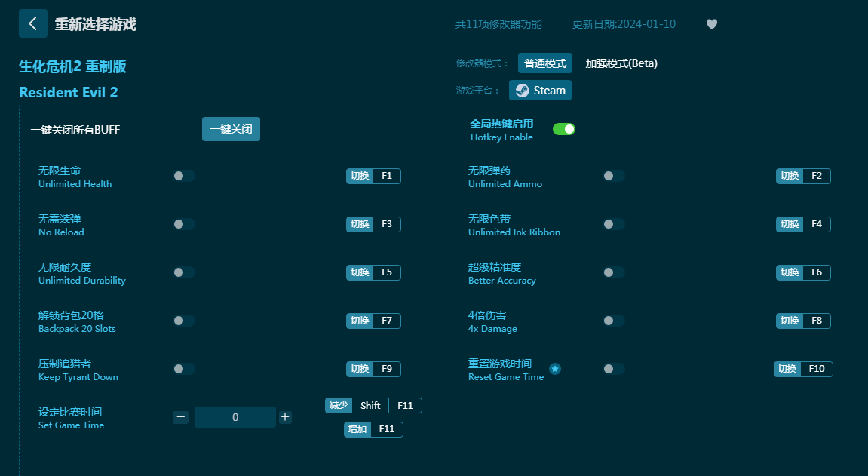Select 加强模式(Beta) mode tab
Screen dimensions: 868x476
[x=621, y=63]
